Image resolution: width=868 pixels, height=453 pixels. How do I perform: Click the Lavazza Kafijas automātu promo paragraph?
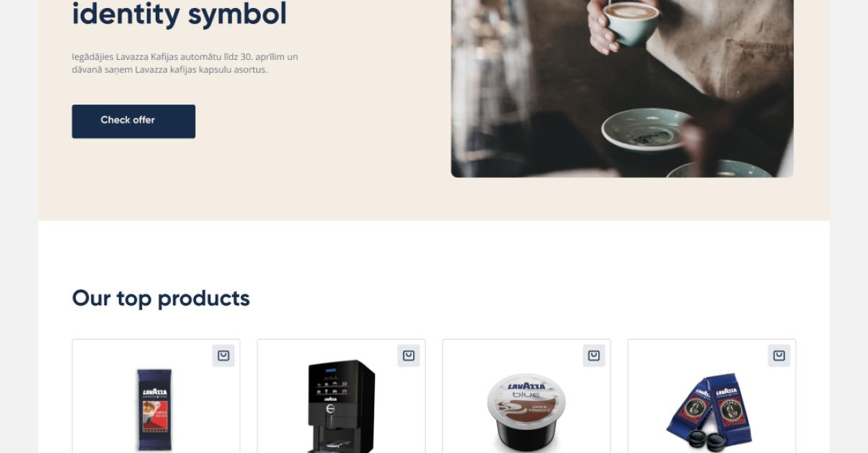click(x=185, y=63)
